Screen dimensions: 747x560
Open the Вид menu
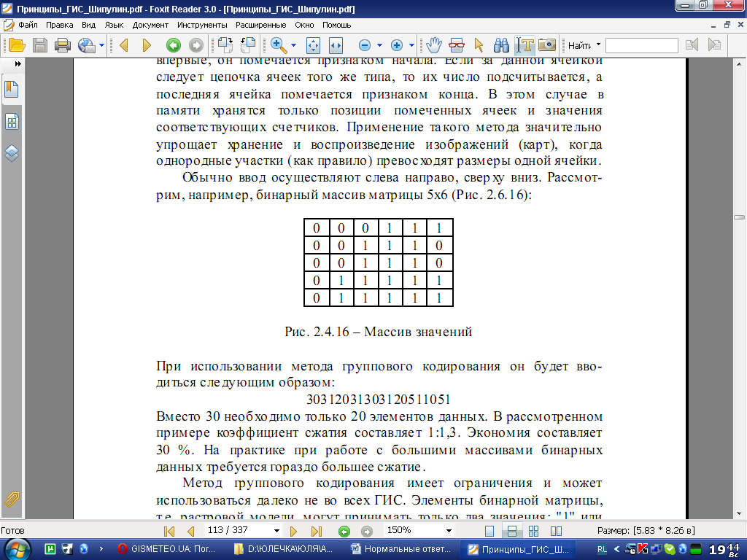(88, 25)
